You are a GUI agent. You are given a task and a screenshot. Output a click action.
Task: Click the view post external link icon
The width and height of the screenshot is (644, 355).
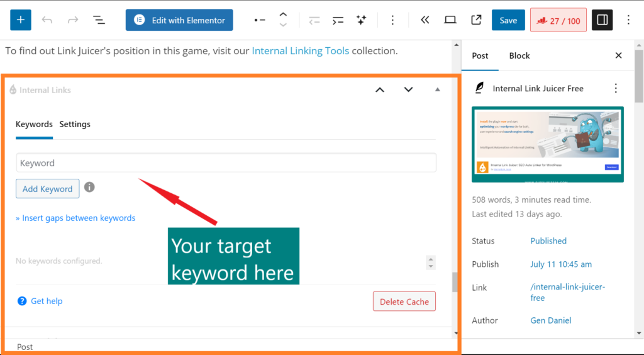point(476,20)
